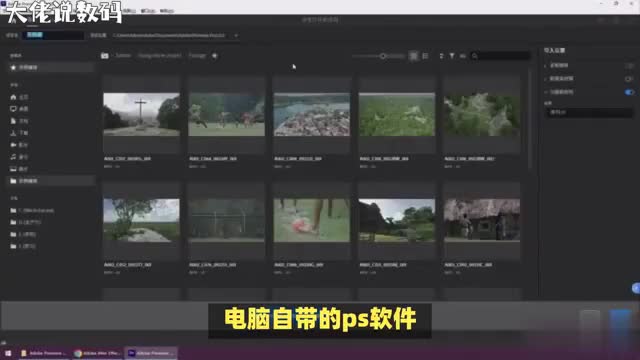Go to the Users breadcrumb segment
The height and width of the screenshot is (360, 640).
point(123,56)
